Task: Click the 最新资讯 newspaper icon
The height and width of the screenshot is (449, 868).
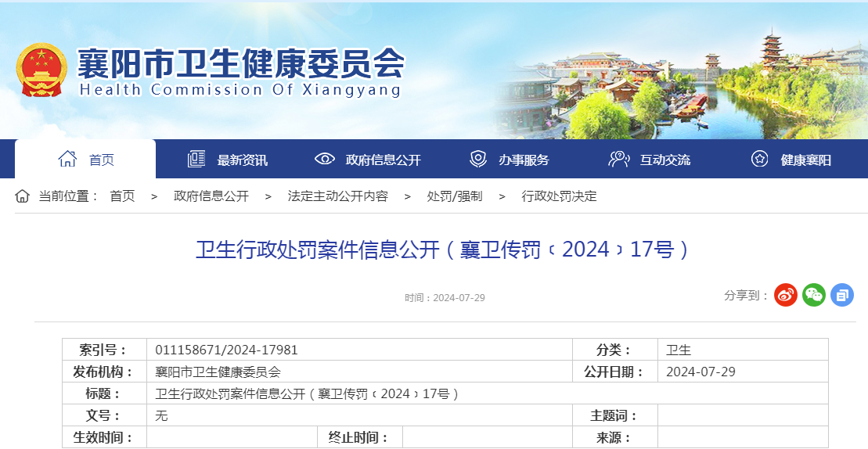Action: (x=196, y=159)
